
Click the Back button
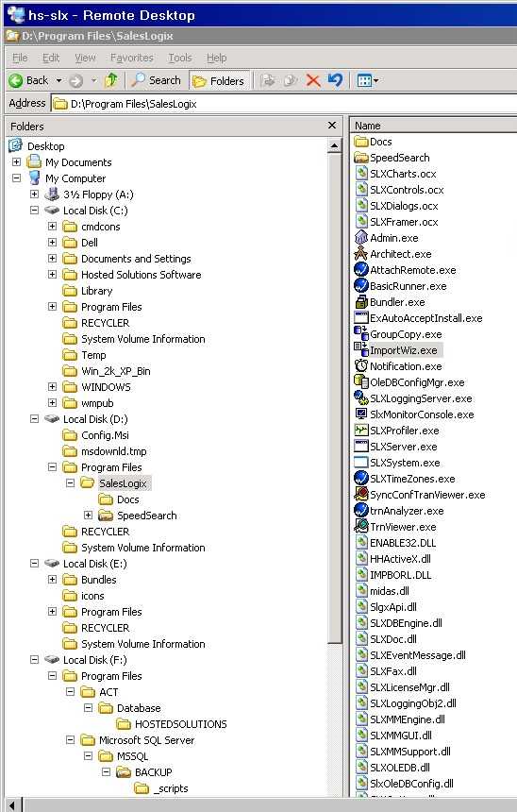click(x=29, y=80)
